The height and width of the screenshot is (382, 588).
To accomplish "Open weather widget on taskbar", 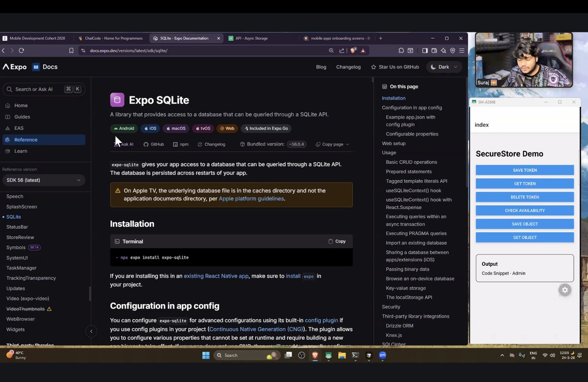I will click(x=16, y=355).
